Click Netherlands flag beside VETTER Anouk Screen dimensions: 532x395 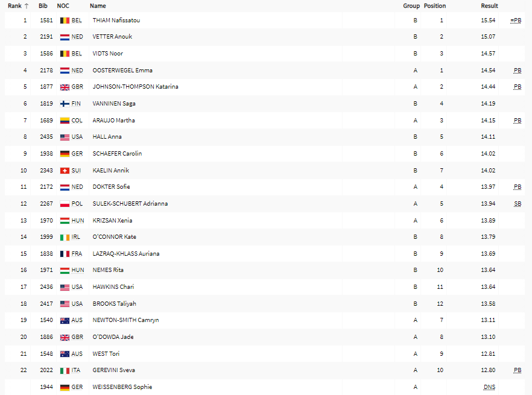pos(65,37)
